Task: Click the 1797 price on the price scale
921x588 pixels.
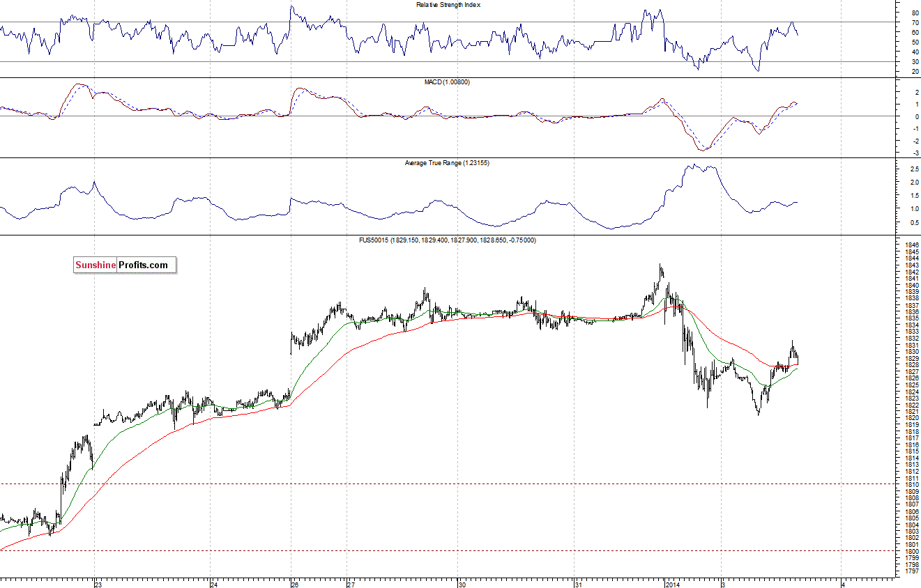Action: (x=912, y=571)
